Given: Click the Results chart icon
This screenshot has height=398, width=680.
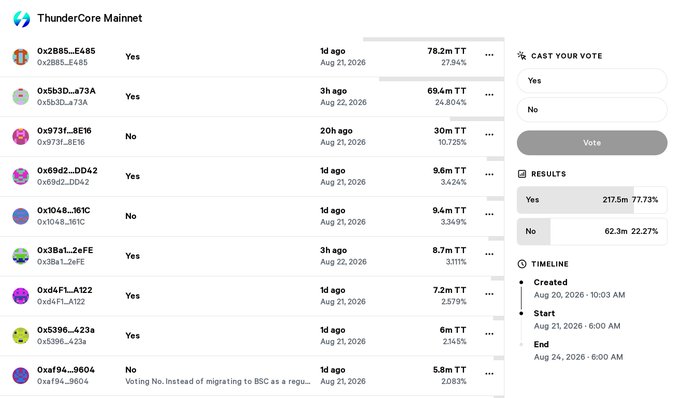Looking at the screenshot, I should click(522, 174).
